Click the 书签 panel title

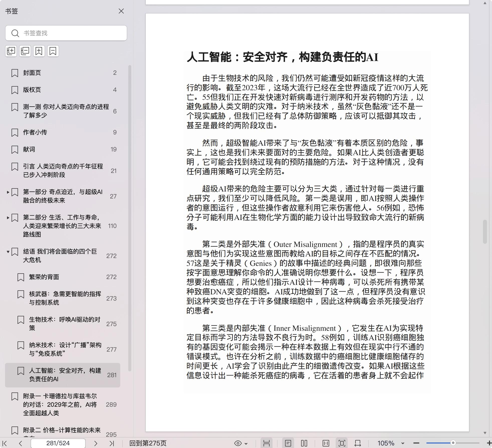pyautogui.click(x=12, y=11)
